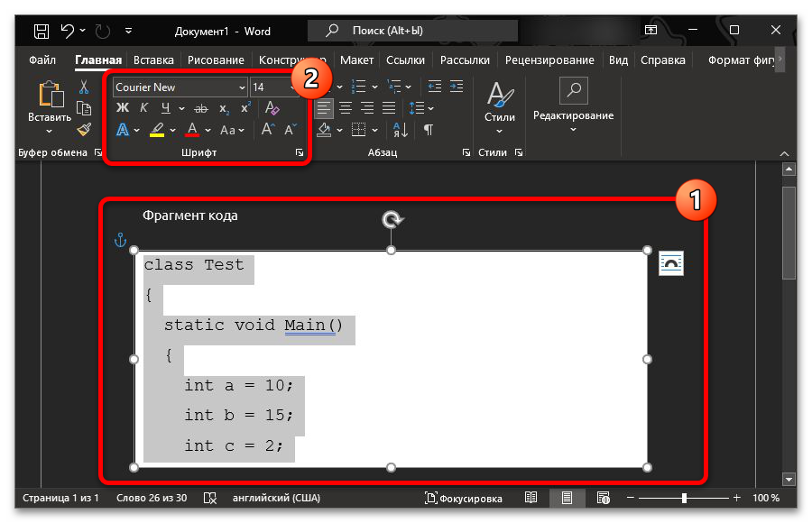812x523 pixels.
Task: Open the Ссылки tab
Action: [405, 60]
